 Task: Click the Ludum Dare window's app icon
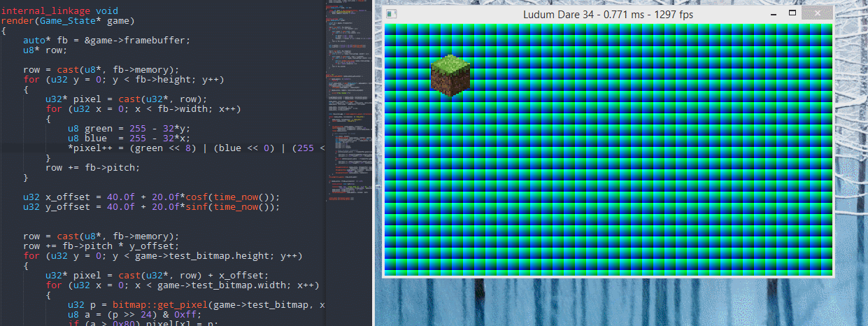(x=392, y=14)
